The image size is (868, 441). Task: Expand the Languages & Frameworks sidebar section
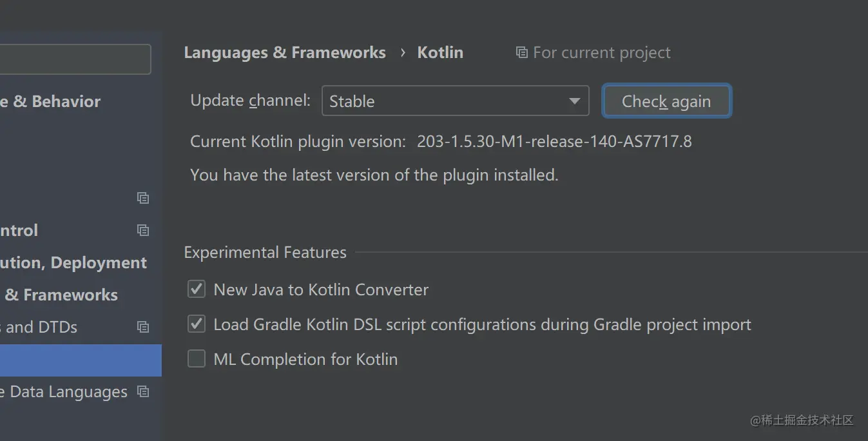pos(61,295)
